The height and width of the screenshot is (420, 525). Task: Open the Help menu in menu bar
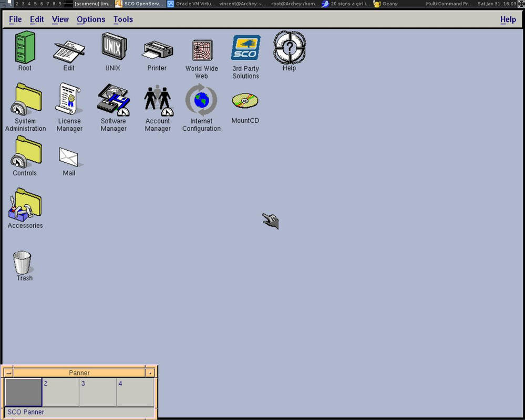508,19
